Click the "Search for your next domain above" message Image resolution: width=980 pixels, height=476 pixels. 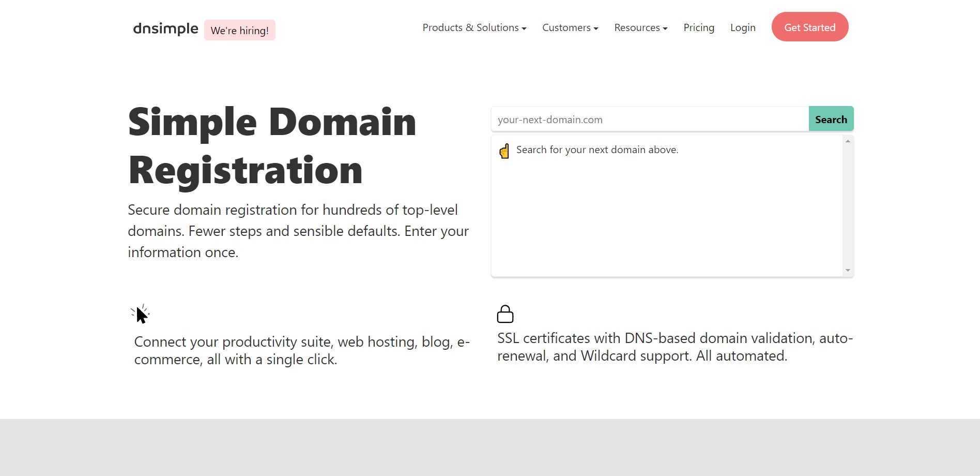coord(598,150)
